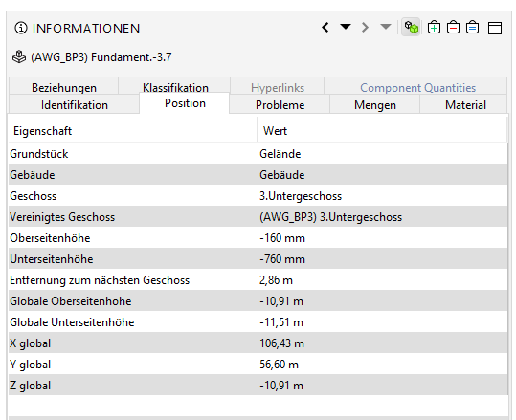Select the Vereinigtes Geschoss row
Viewport: 516px width, 420px height.
(x=258, y=217)
